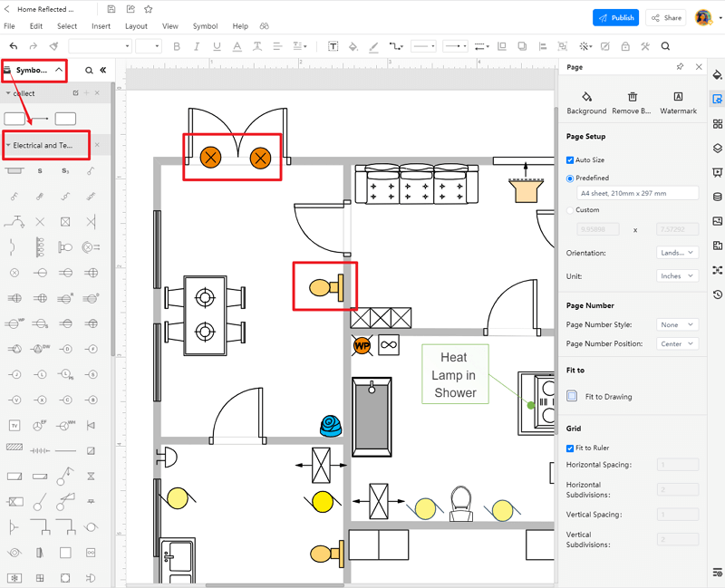This screenshot has height=588, width=725.
Task: Click the Fit to Drawing option
Action: click(604, 396)
